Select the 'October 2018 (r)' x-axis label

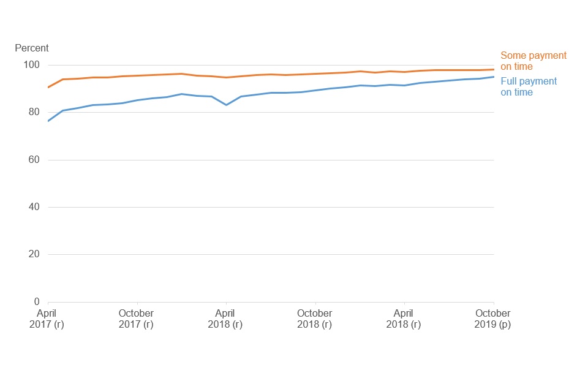pos(315,318)
